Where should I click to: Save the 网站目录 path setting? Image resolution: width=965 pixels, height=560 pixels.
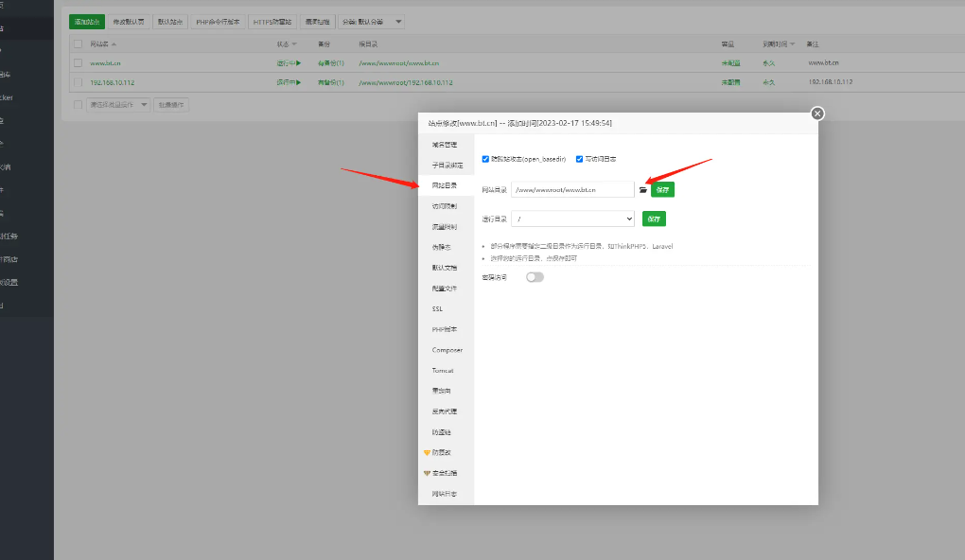click(662, 190)
